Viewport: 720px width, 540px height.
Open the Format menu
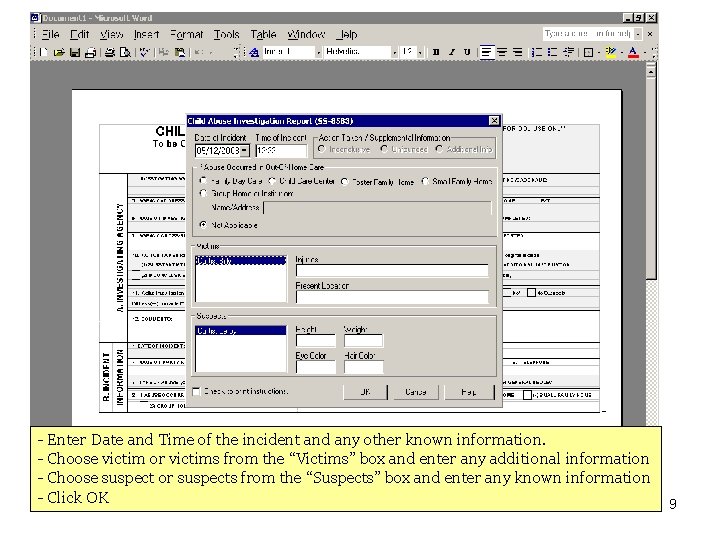click(186, 34)
